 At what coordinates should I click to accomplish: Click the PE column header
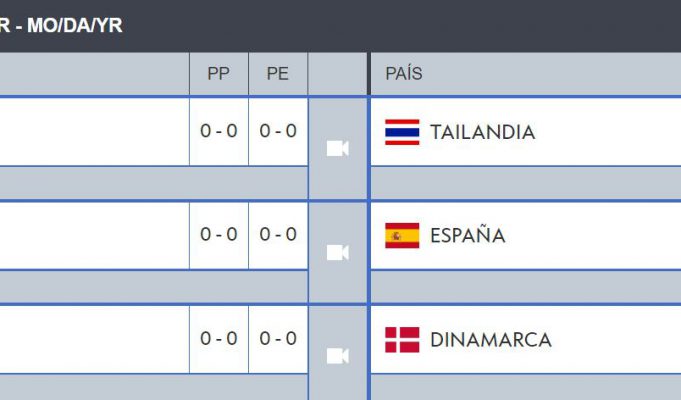coord(278,73)
